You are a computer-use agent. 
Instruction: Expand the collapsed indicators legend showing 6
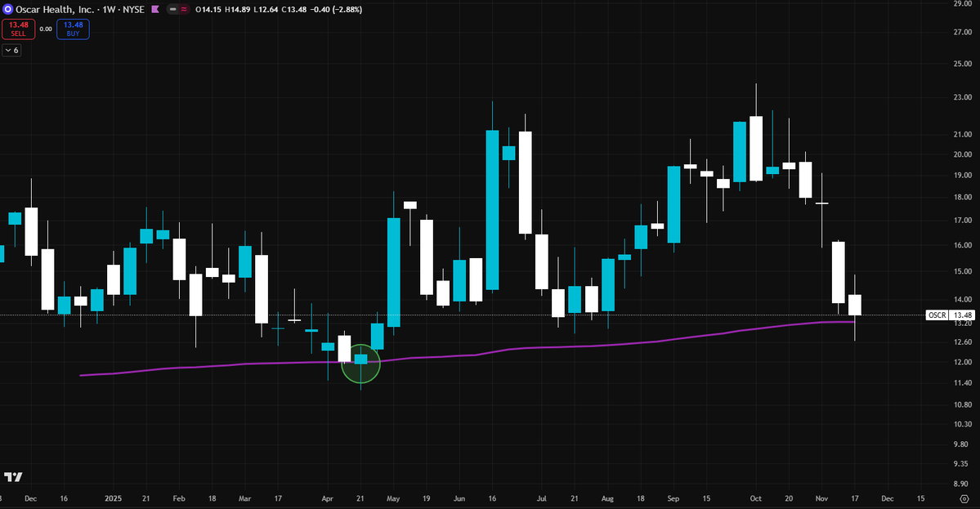[12, 50]
